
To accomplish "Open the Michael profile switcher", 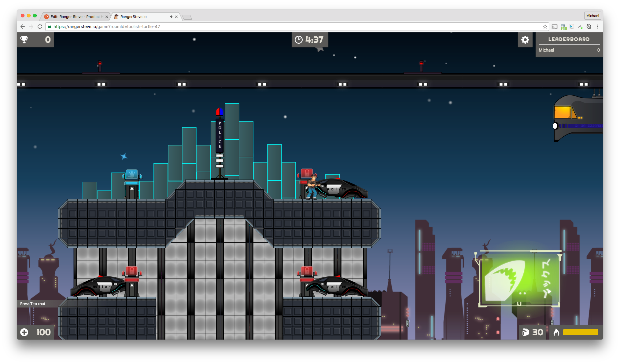I will (592, 16).
